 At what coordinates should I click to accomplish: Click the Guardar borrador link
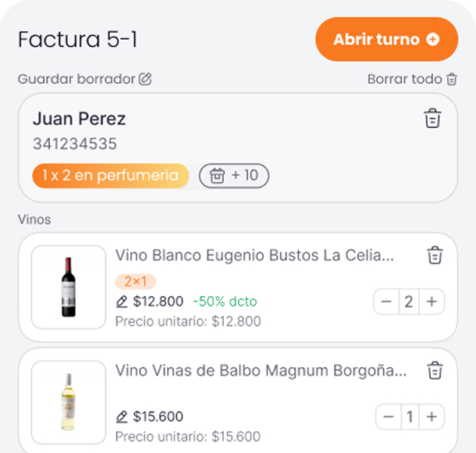point(76,79)
